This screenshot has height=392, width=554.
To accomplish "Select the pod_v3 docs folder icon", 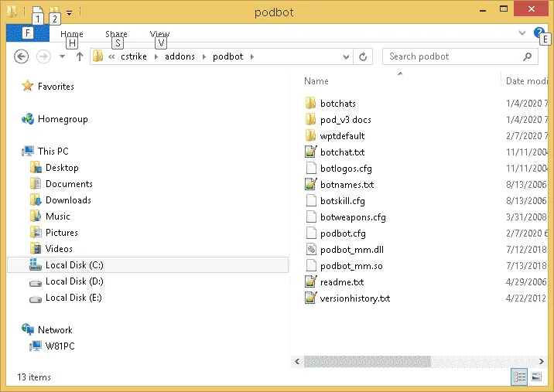I will [310, 119].
